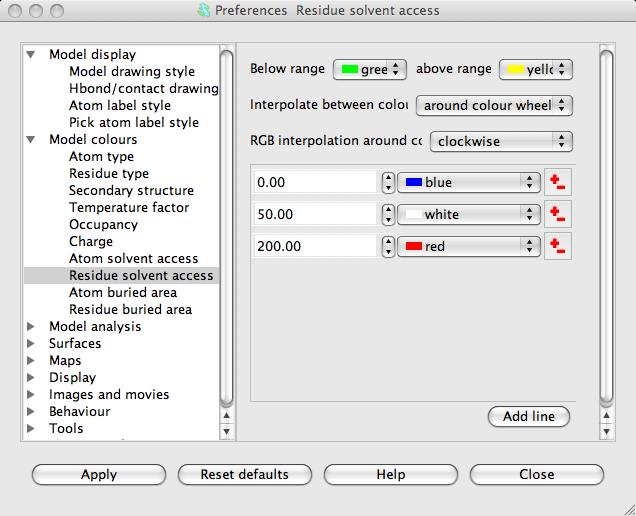Select Atom type colour preference
This screenshot has height=516, width=636.
click(101, 157)
